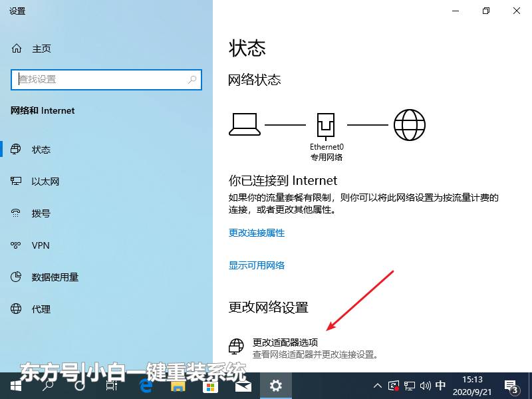Open Cortana circle on taskbar
Screen dimensions: 532x399
pos(80,386)
